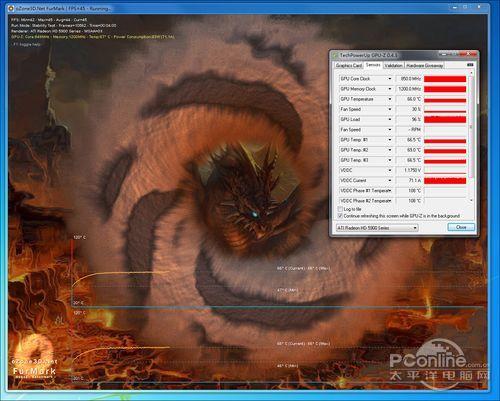Click the 1200.0 MHz memory clock value
This screenshot has height=401, width=500.
coord(410,89)
